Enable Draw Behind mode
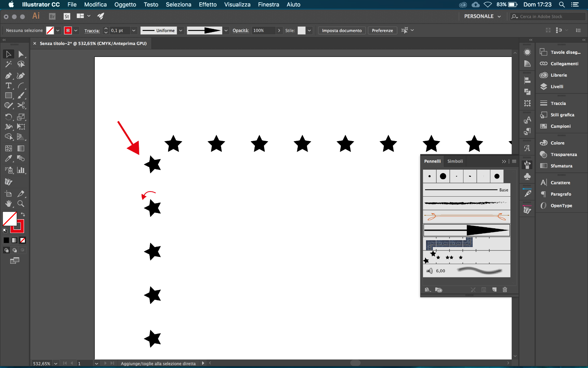The width and height of the screenshot is (588, 368). click(15, 250)
